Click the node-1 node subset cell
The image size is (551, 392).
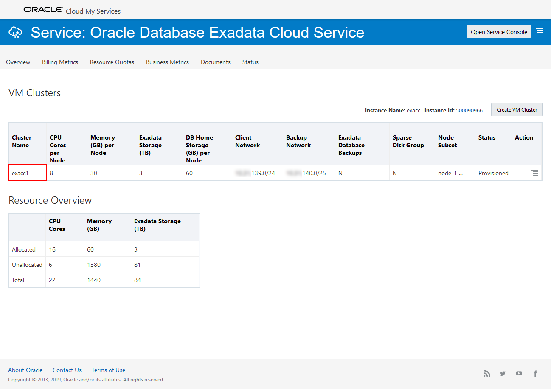[455, 173]
